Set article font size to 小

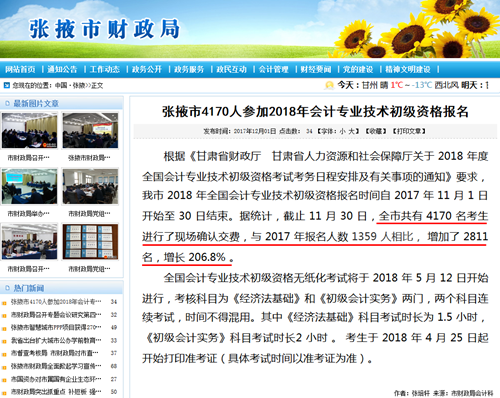coord(342,131)
